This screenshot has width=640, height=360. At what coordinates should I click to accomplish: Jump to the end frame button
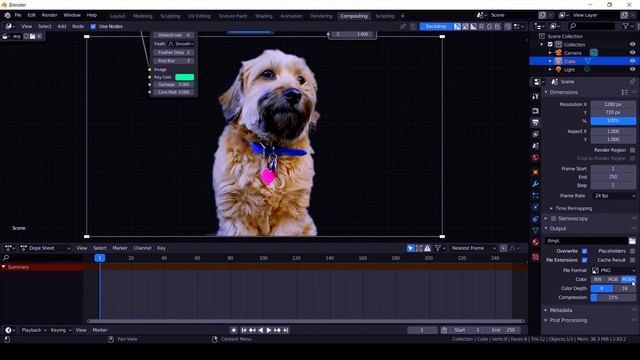coord(286,330)
